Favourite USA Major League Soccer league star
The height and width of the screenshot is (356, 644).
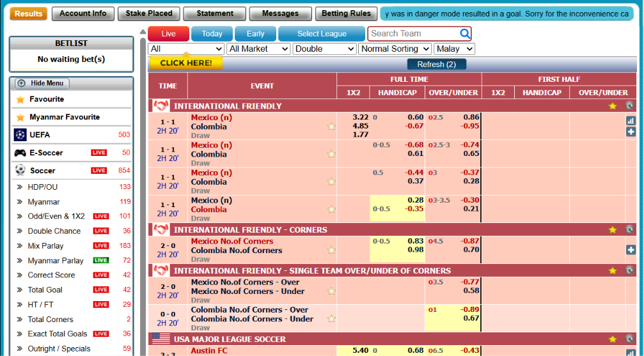click(x=613, y=339)
